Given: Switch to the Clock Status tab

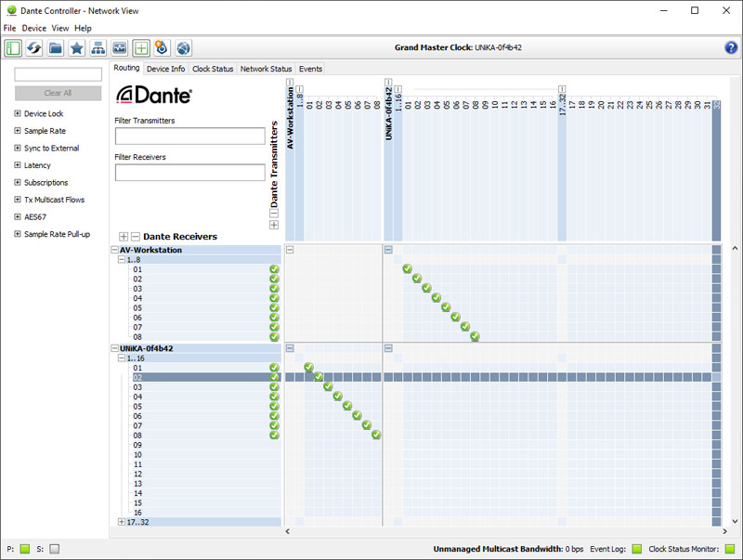Looking at the screenshot, I should click(213, 69).
